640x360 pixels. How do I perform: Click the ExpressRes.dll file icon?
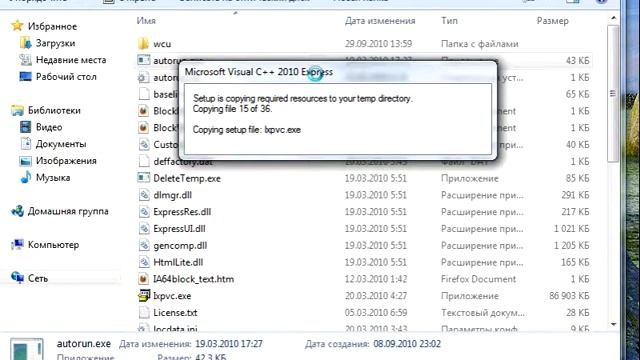pyautogui.click(x=144, y=212)
